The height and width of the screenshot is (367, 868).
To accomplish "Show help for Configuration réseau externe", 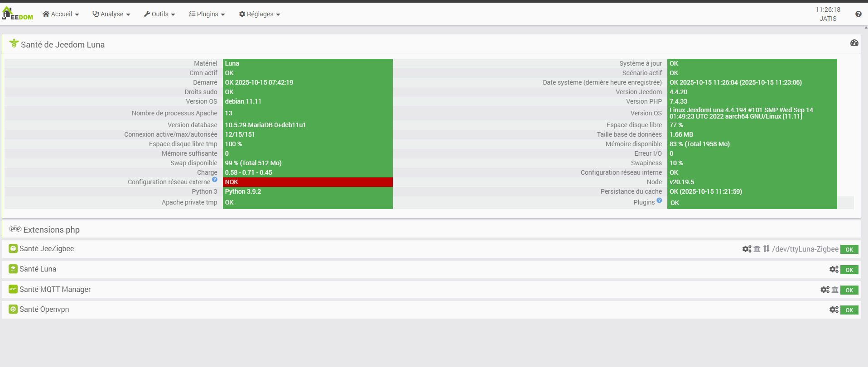I will click(215, 180).
